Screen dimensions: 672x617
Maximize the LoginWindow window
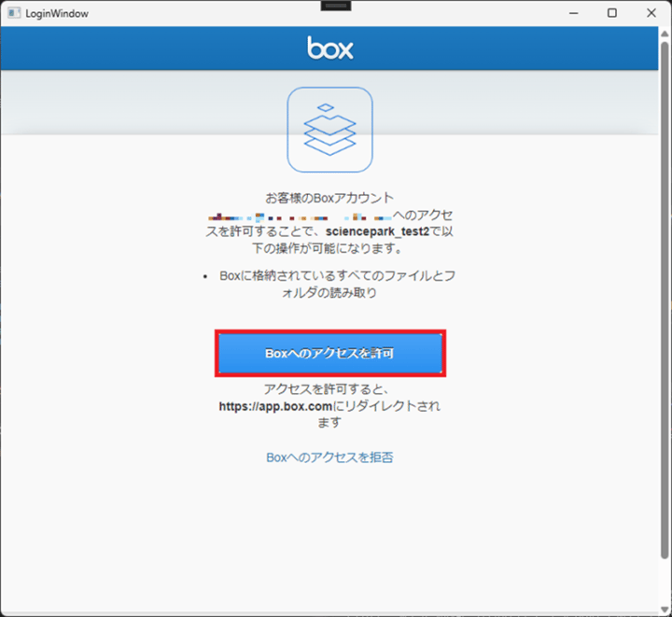point(612,13)
